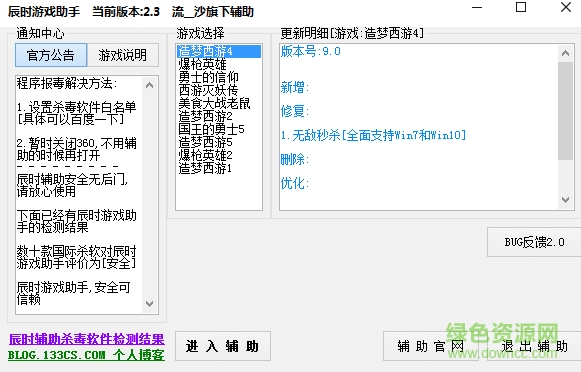Open the 辰时辅助杀毒软件检测结果 link
The height and width of the screenshot is (372, 581).
[x=86, y=339]
